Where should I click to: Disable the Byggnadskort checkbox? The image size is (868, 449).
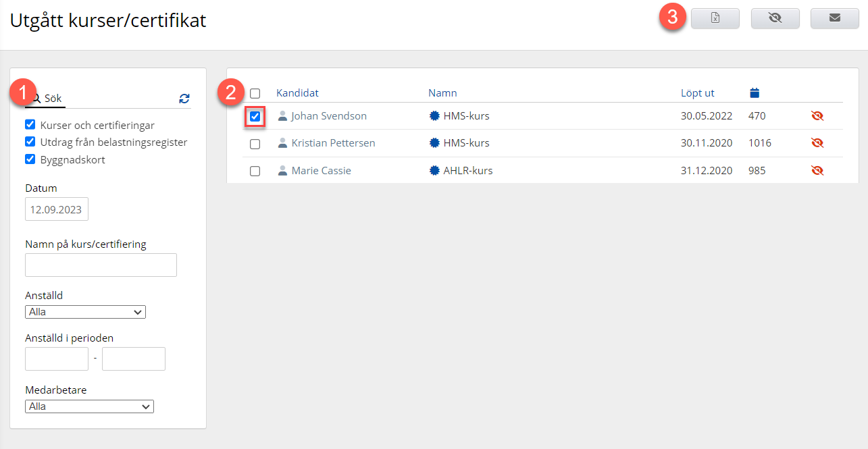coord(30,160)
